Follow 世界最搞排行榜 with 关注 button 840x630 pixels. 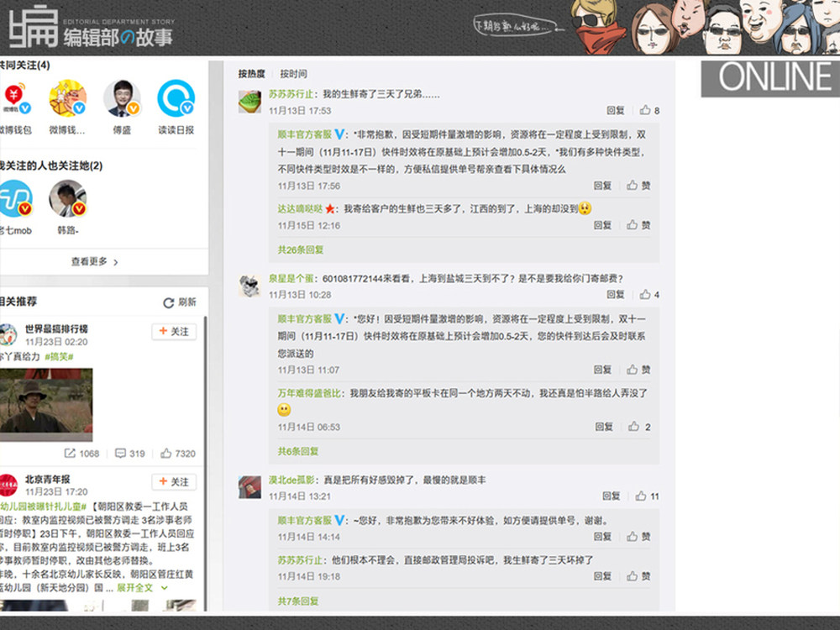174,332
